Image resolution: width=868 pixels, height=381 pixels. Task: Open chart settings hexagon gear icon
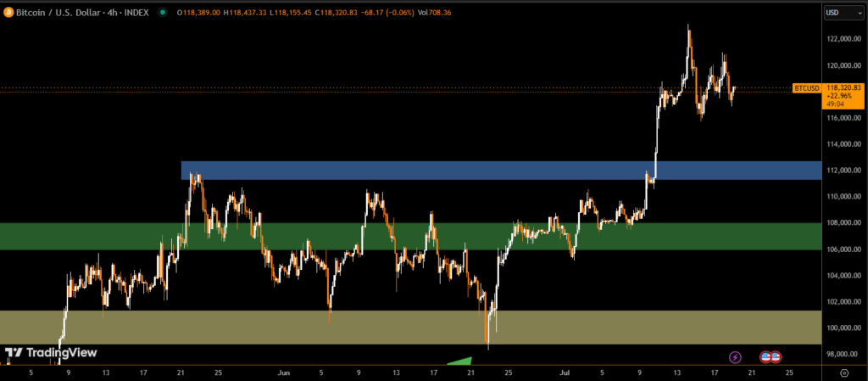[844, 372]
